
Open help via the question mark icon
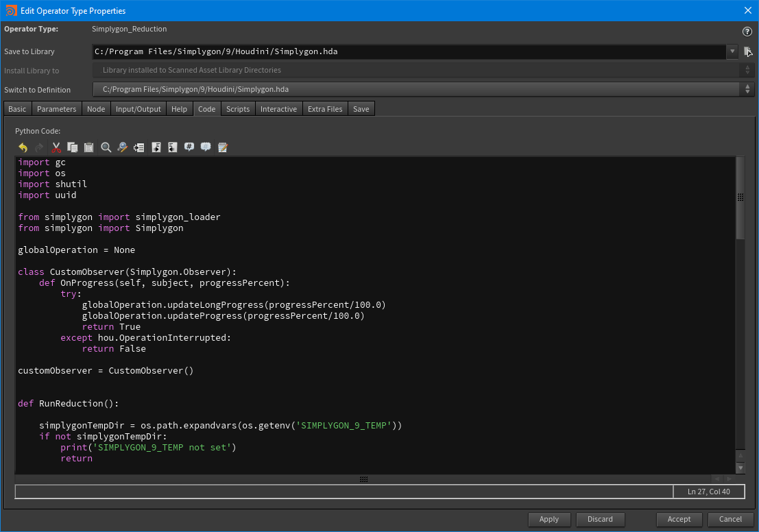pos(747,30)
